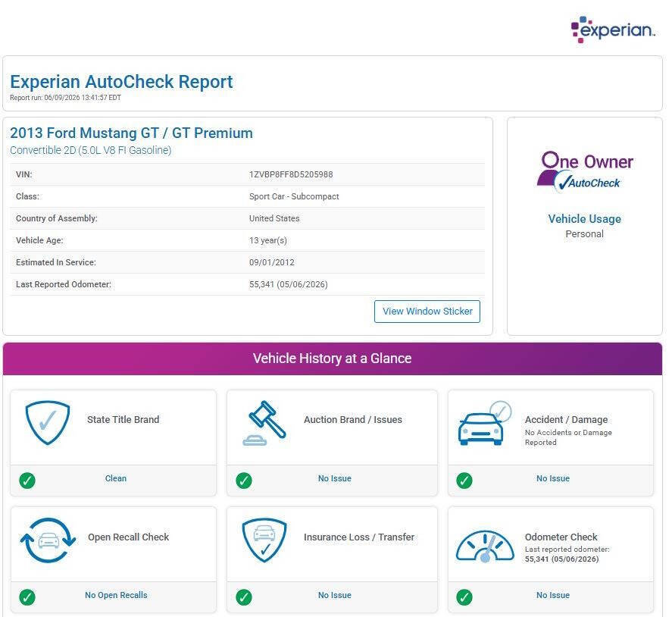Click the State Title Brand shield icon
Viewport: 672px width, 617px height.
(47, 423)
